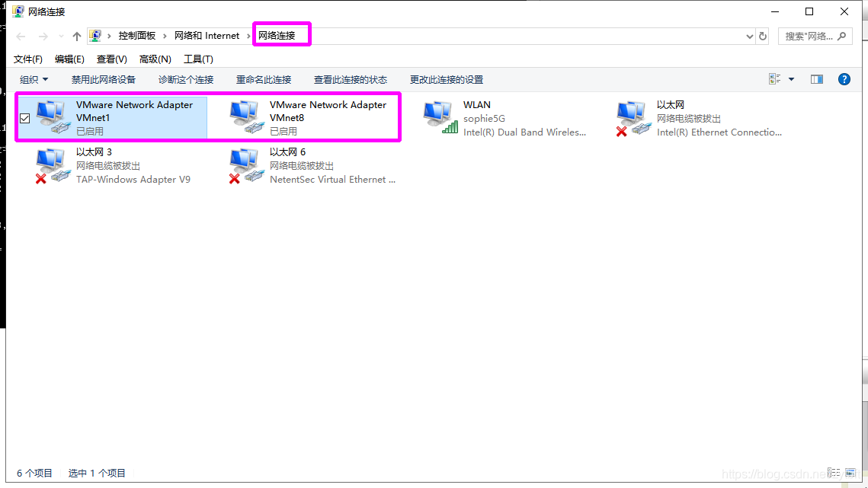Navigate to 控制面板 breadcrumb

coord(136,36)
